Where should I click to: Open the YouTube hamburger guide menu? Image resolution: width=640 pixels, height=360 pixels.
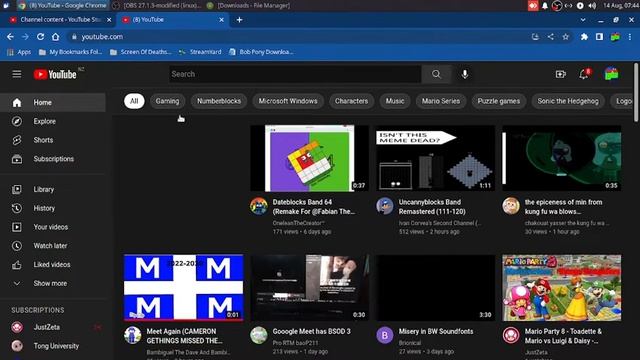(x=17, y=74)
